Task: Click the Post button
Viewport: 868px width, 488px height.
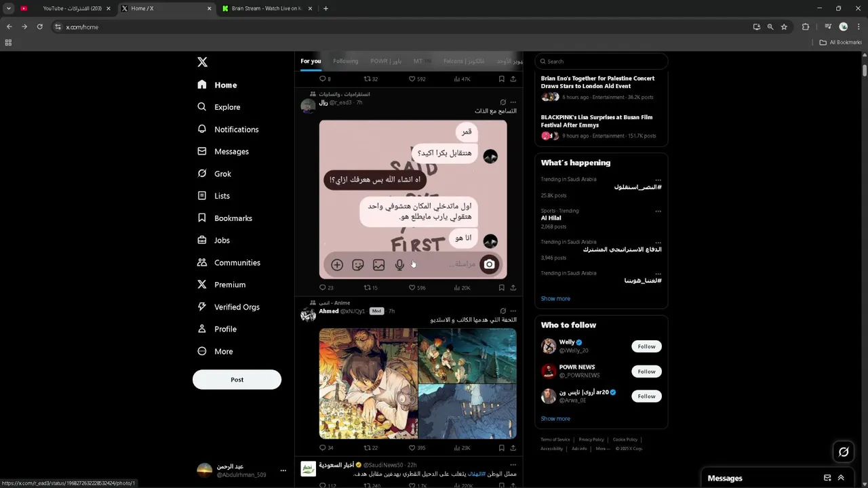Action: click(237, 380)
